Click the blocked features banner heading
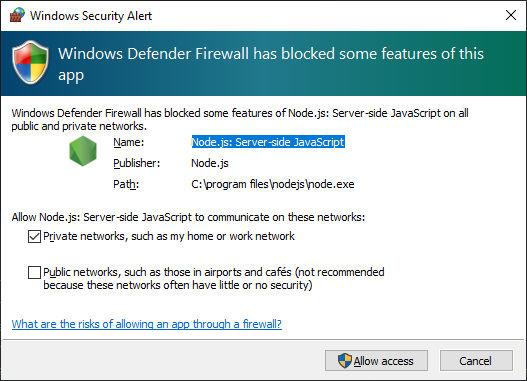The height and width of the screenshot is (381, 527). pos(271,64)
